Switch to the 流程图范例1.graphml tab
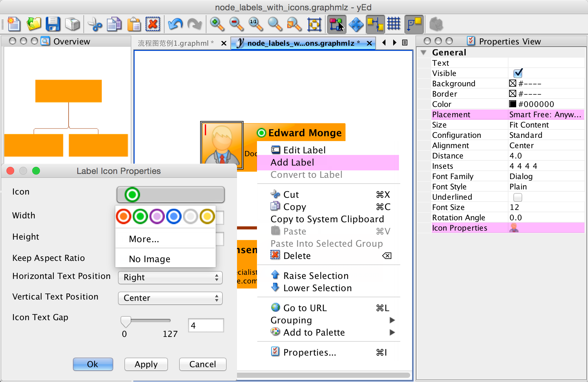588x382 pixels. pos(175,43)
